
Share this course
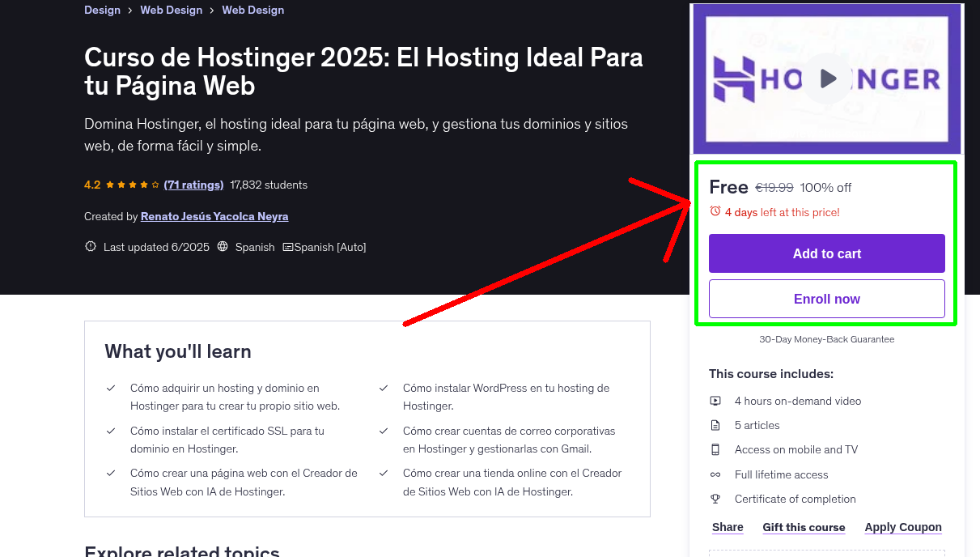tap(728, 527)
